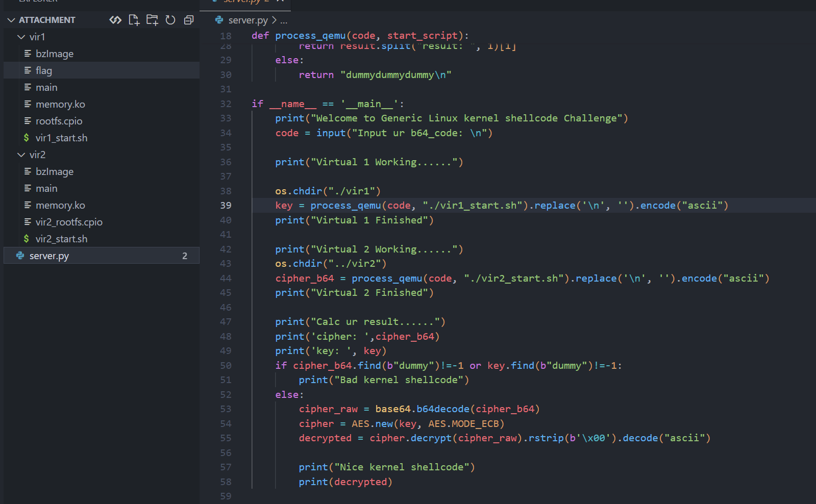
Task: Collapse the vir2 folder
Action: [x=21, y=155]
